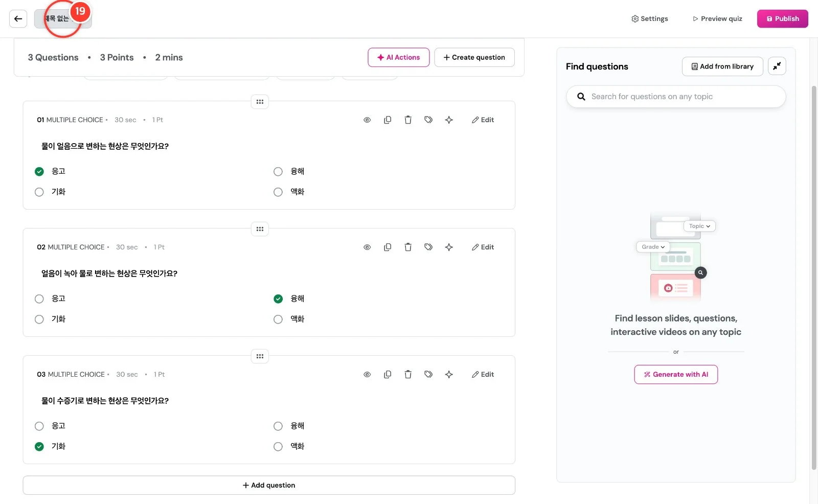
Task: Open quiz Settings
Action: pyautogui.click(x=649, y=19)
